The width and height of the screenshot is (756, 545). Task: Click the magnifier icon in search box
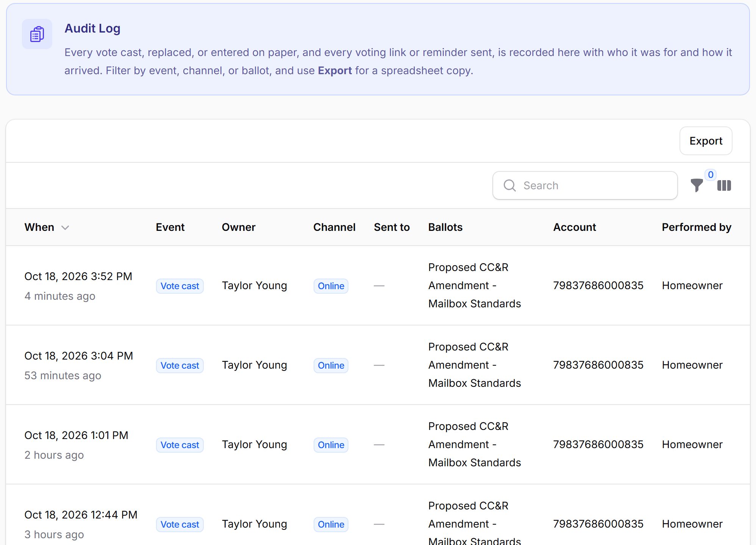click(510, 185)
